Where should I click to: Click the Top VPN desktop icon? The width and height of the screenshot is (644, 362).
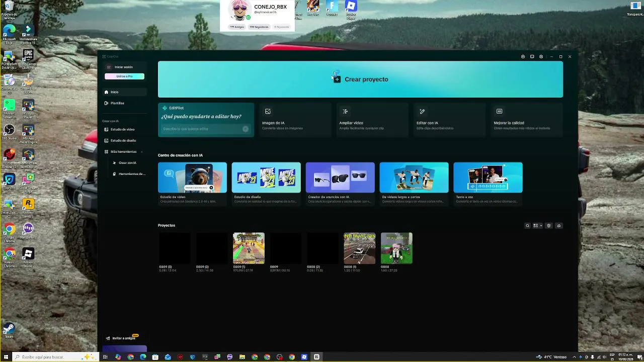9,182
